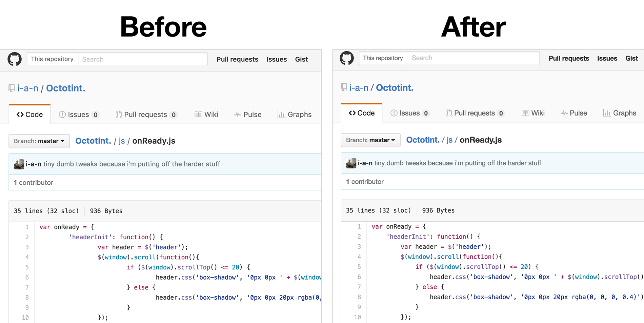This screenshot has height=323, width=644.
Task: Switch to Pulse tab label in After panel
Action: 578,113
